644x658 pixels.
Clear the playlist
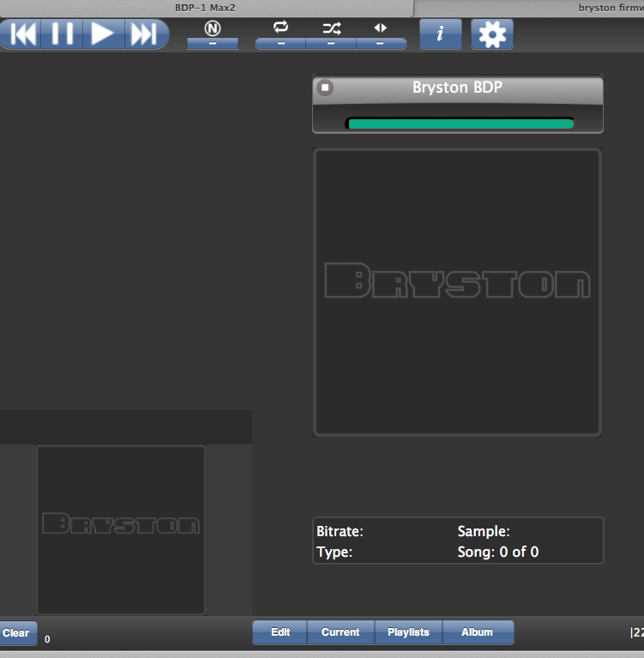point(18,632)
